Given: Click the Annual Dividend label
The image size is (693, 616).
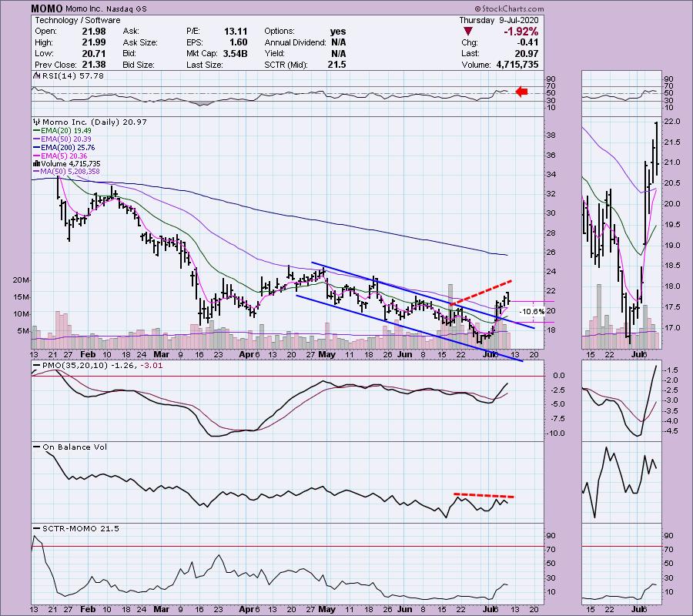Looking at the screenshot, I should tap(295, 42).
